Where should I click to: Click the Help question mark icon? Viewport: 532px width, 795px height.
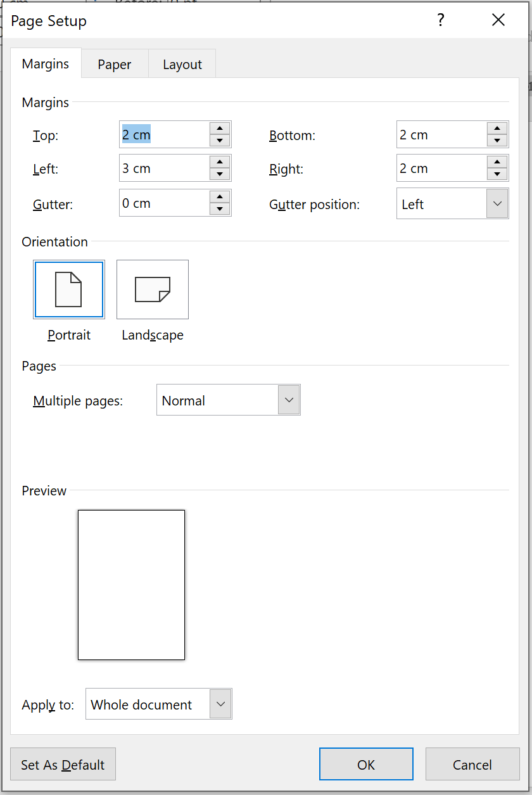coord(441,20)
